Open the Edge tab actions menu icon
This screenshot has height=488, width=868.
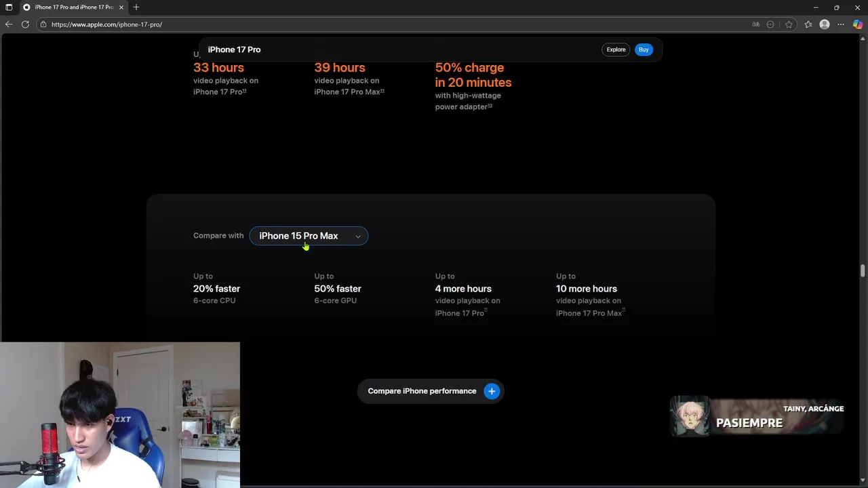[9, 7]
